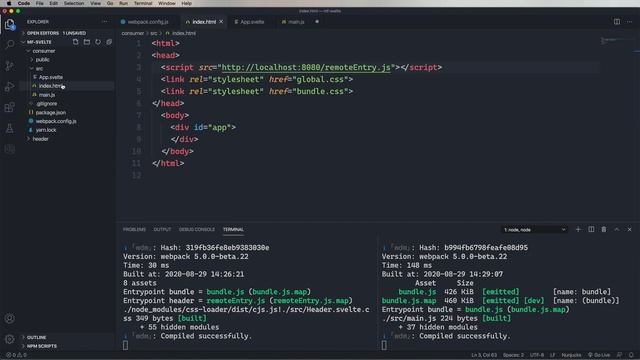Close the terminal panel

pos(629,229)
